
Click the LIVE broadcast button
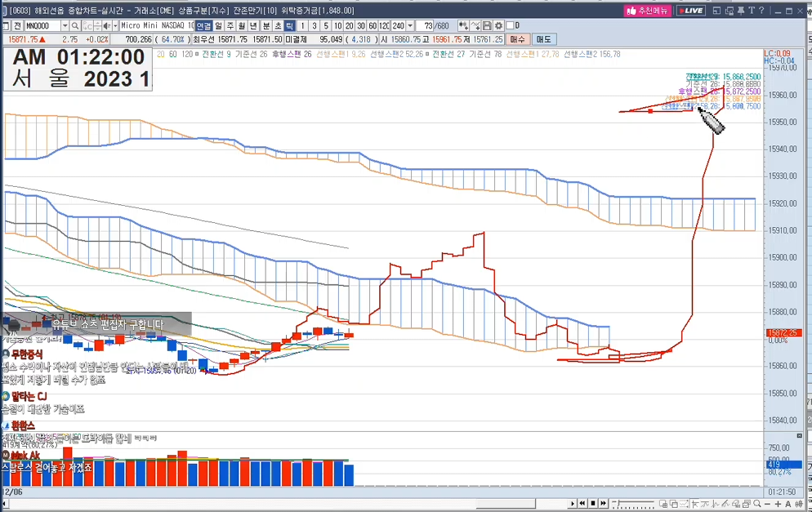[x=691, y=11]
